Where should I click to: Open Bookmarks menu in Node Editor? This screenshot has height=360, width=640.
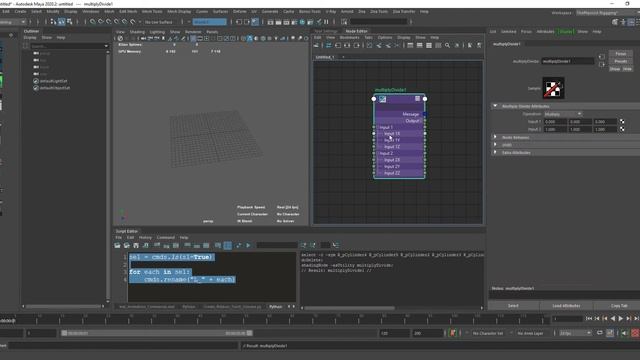(350, 38)
